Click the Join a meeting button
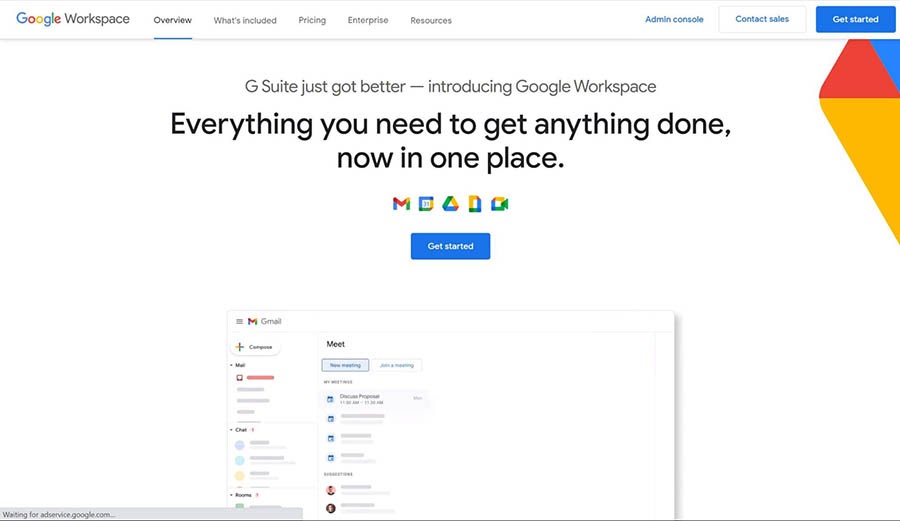This screenshot has width=900, height=521. (397, 365)
